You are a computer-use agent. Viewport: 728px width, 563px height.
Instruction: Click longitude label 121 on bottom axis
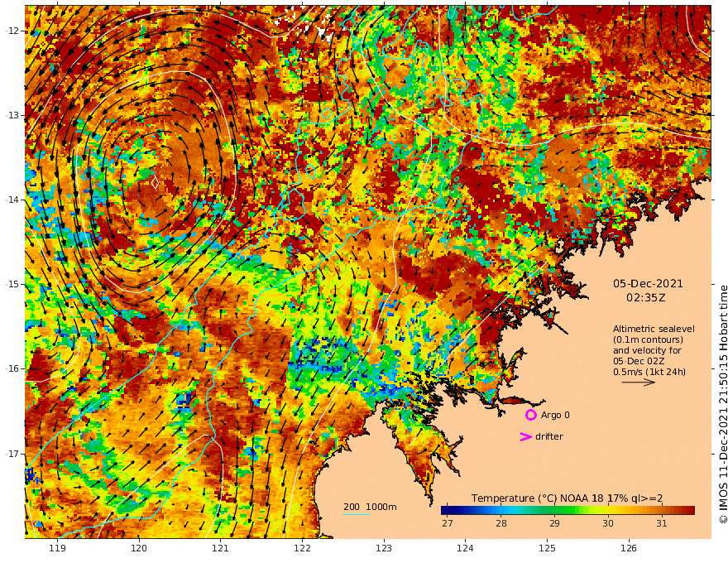221,549
